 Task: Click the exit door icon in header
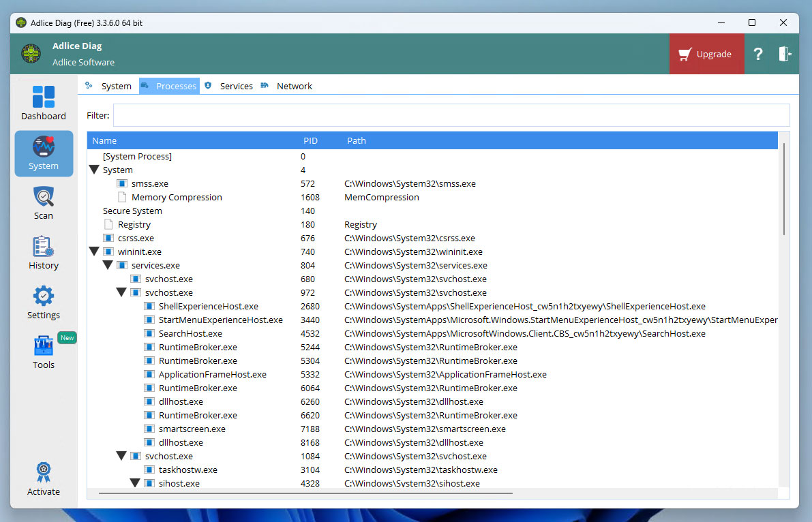pyautogui.click(x=785, y=55)
